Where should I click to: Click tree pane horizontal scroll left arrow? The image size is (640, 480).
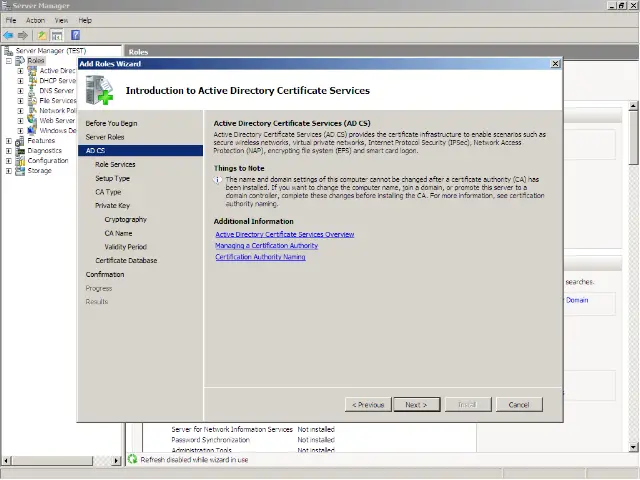tap(6, 460)
